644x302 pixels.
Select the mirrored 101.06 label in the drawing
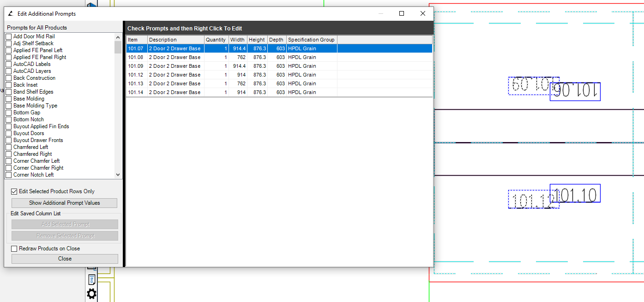(x=575, y=91)
